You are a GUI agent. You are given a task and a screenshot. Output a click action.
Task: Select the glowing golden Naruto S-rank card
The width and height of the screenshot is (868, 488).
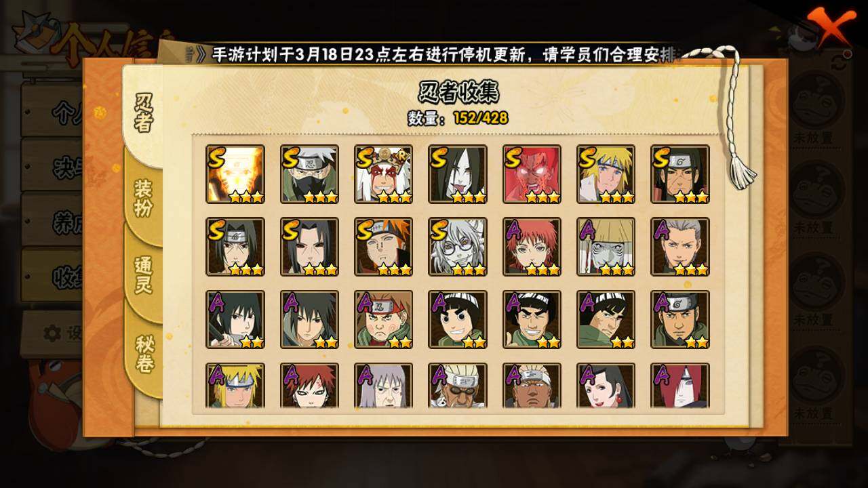[x=235, y=174]
